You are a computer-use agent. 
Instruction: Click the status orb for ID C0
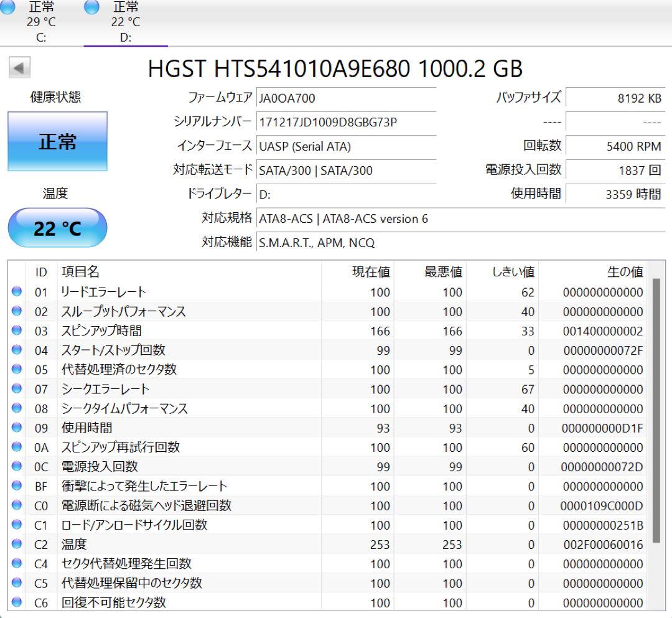pyautogui.click(x=17, y=505)
